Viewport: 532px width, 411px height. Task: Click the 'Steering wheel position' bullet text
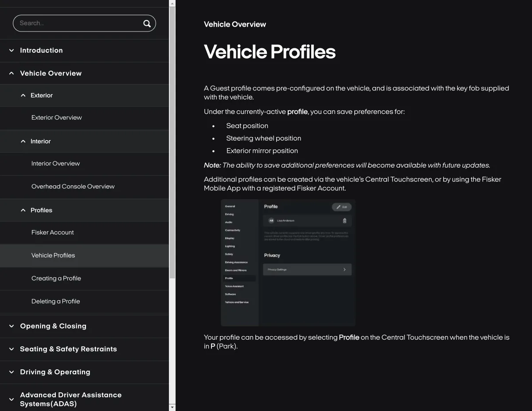coord(263,138)
